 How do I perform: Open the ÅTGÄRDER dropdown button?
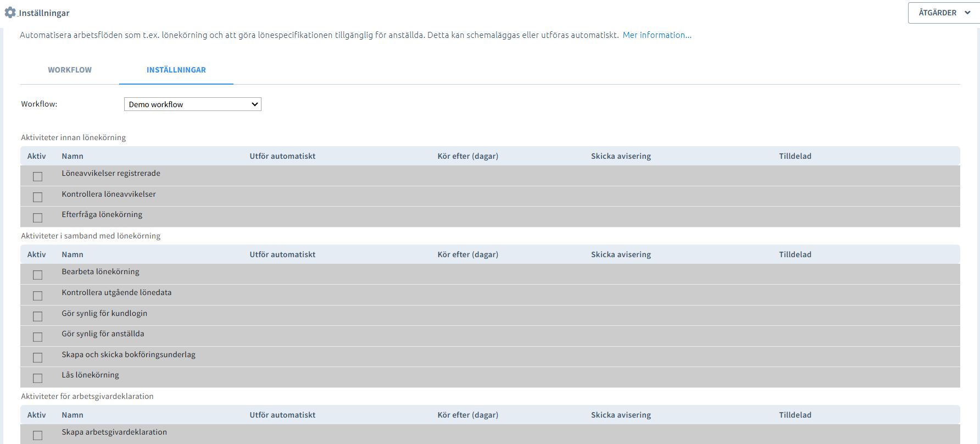944,13
